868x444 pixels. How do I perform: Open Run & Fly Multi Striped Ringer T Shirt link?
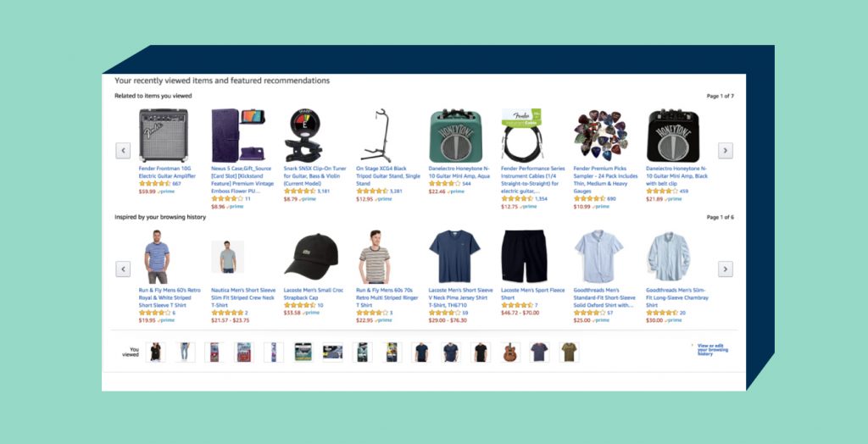coord(387,297)
